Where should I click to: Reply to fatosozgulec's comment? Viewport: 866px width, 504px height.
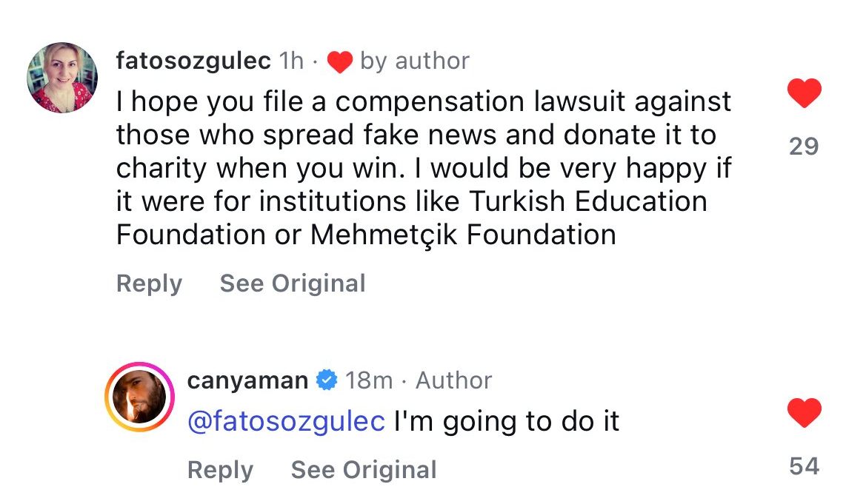[x=149, y=283]
